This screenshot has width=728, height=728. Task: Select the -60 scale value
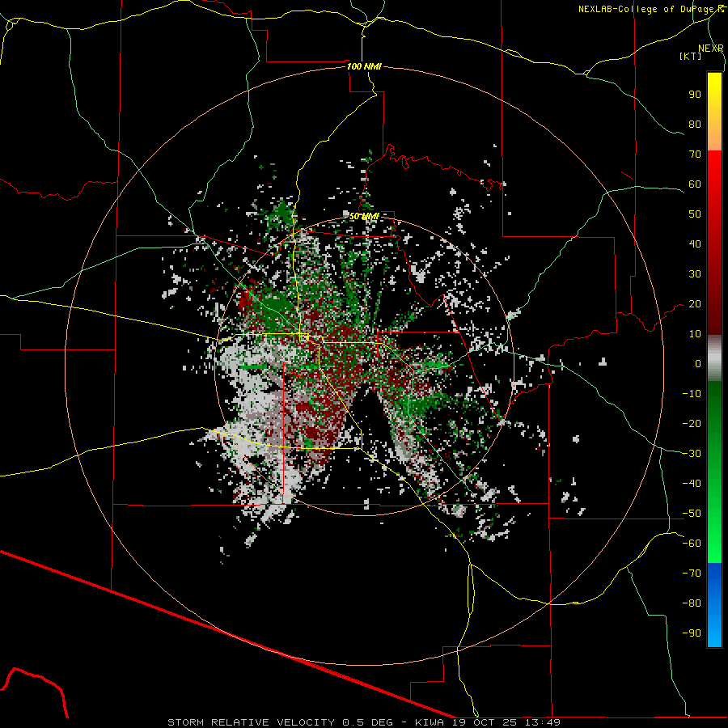(x=692, y=544)
